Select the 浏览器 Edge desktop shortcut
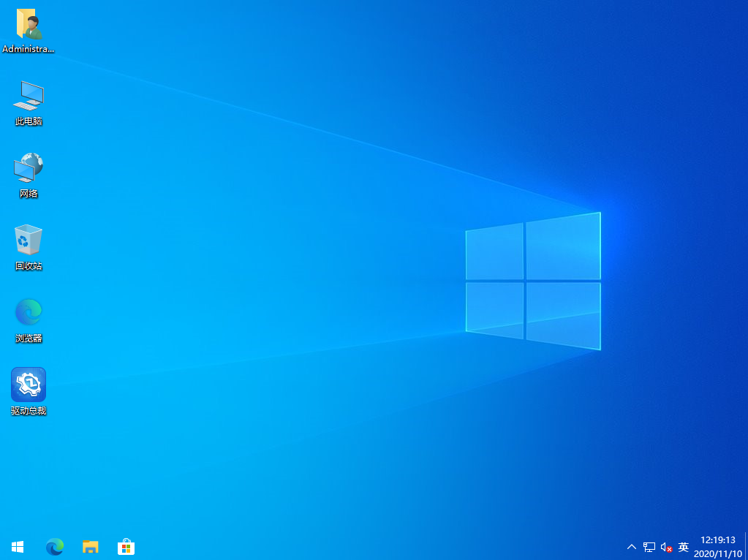 pos(29,320)
